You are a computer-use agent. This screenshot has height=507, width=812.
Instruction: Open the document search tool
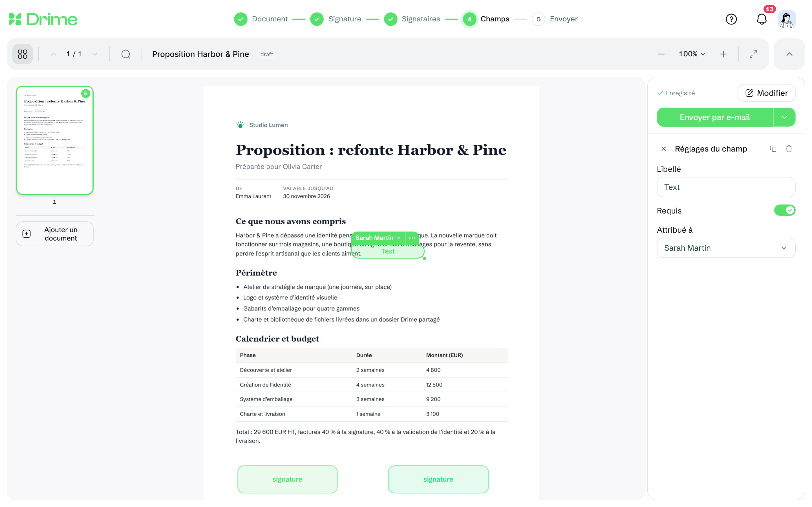point(126,54)
